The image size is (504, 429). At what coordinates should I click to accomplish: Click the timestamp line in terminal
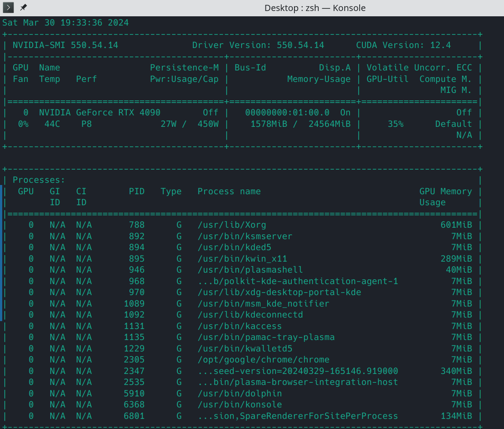click(x=66, y=23)
